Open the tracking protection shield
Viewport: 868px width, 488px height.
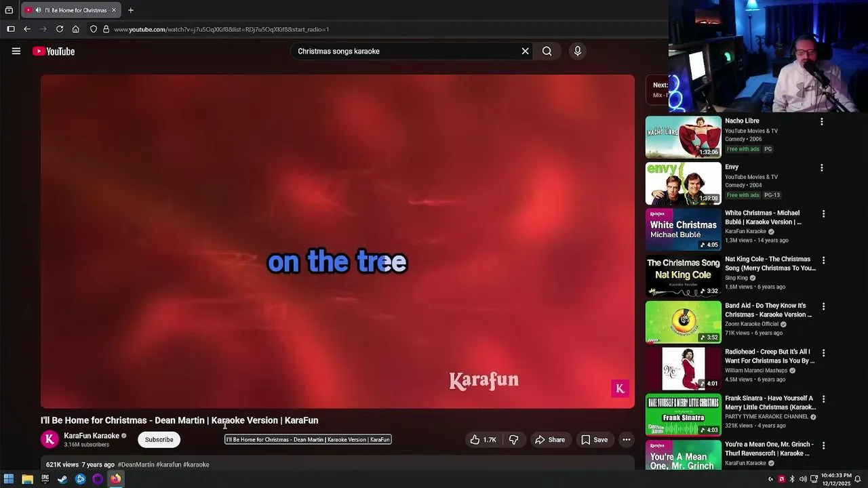pyautogui.click(x=94, y=29)
